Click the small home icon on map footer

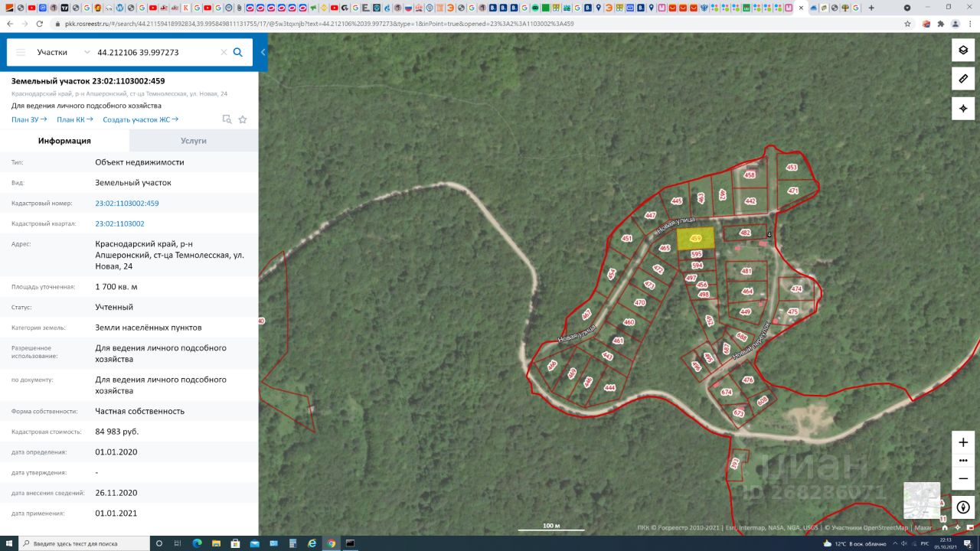[945, 527]
